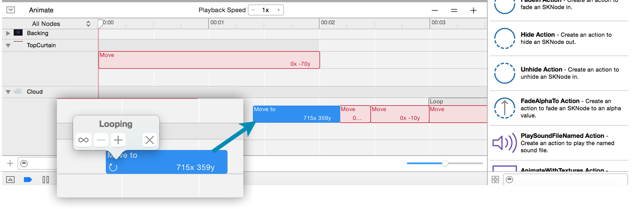644x209 pixels.
Task: Select the TopCurtain node thumbnail
Action: (x=18, y=42)
